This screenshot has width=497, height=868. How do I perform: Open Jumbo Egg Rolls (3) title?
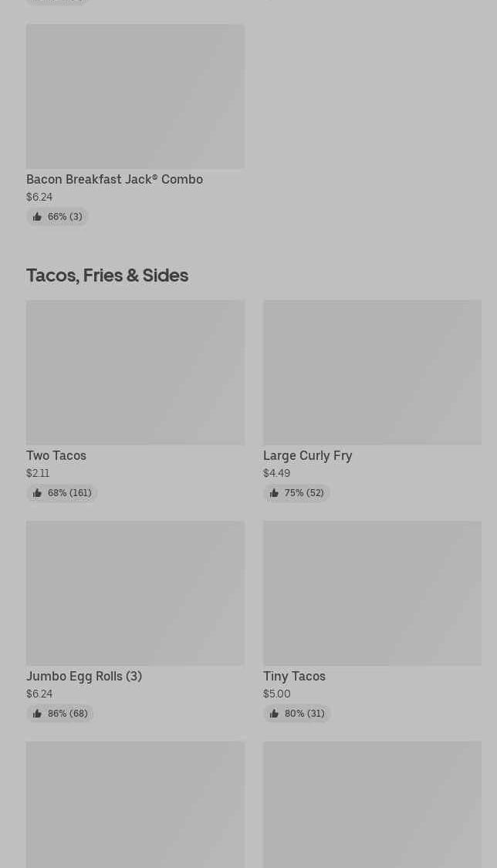[x=84, y=676]
